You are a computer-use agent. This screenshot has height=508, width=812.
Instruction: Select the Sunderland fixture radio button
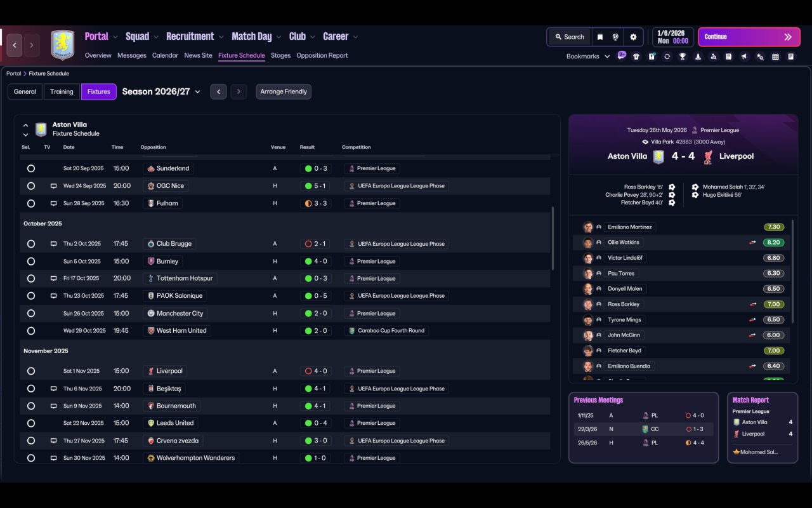tap(31, 169)
